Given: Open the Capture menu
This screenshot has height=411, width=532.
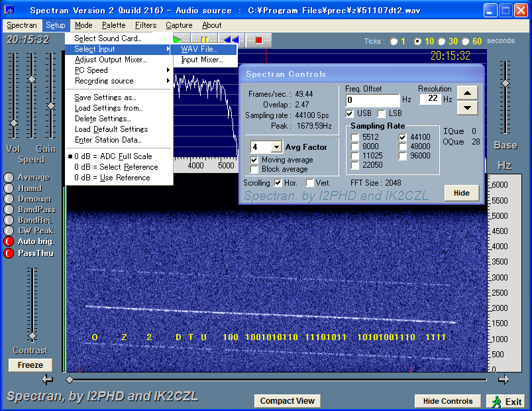Looking at the screenshot, I should click(x=179, y=25).
